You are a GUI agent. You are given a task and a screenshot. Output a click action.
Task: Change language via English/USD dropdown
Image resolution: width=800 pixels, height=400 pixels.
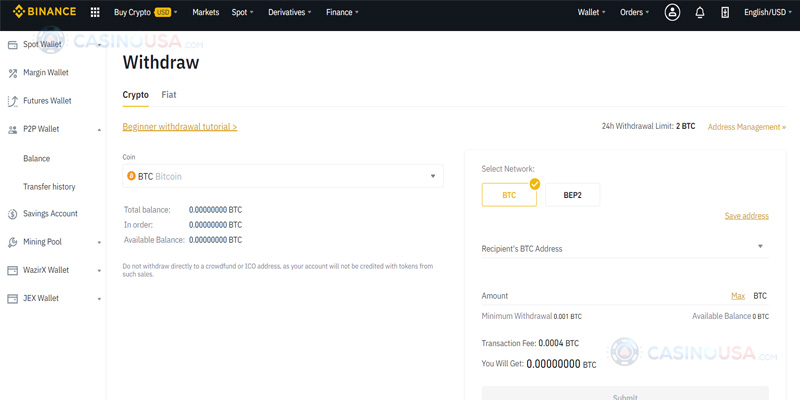(x=768, y=12)
